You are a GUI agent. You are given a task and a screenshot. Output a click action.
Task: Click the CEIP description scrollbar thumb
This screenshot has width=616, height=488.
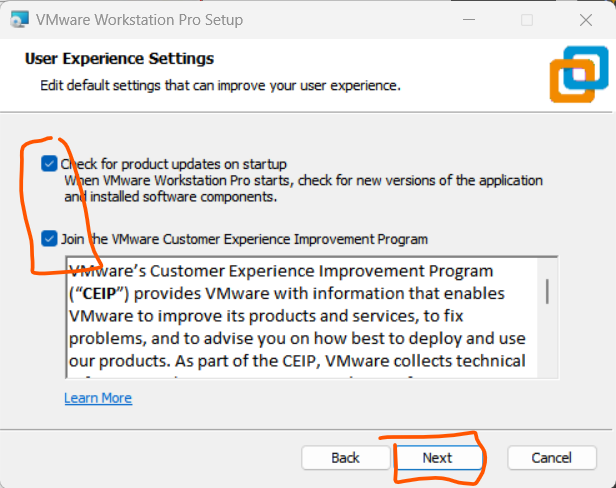(x=547, y=291)
